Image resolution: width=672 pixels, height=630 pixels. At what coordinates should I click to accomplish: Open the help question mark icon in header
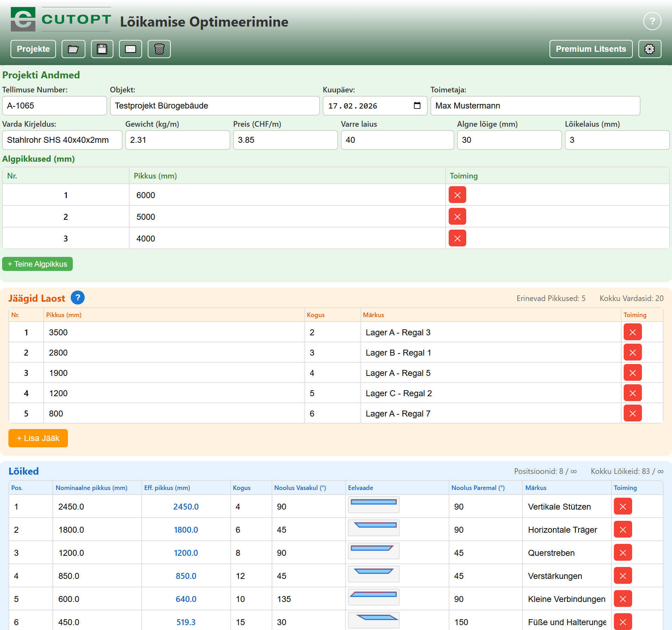(x=652, y=21)
